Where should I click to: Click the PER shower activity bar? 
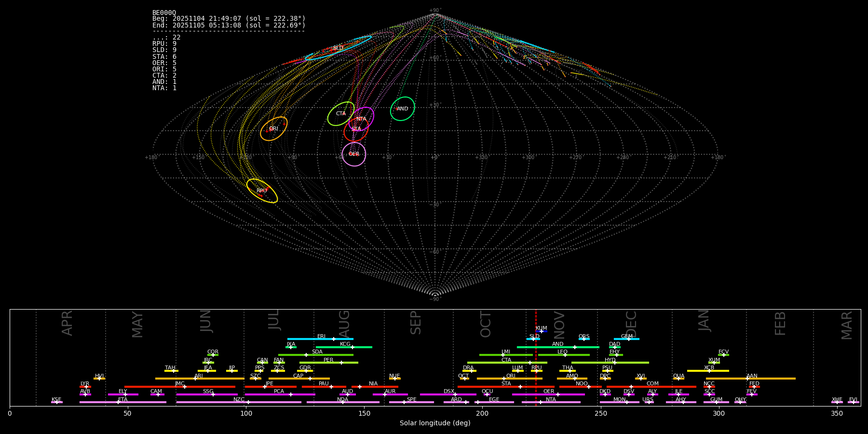(328, 363)
